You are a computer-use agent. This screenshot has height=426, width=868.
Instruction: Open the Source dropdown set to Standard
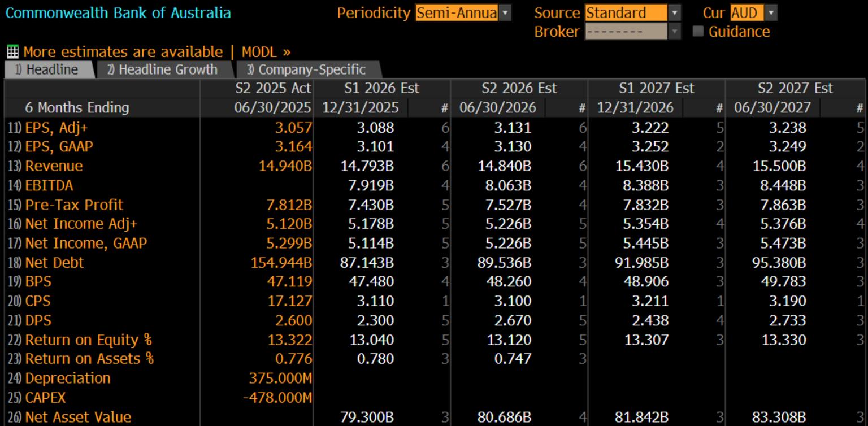(x=632, y=13)
